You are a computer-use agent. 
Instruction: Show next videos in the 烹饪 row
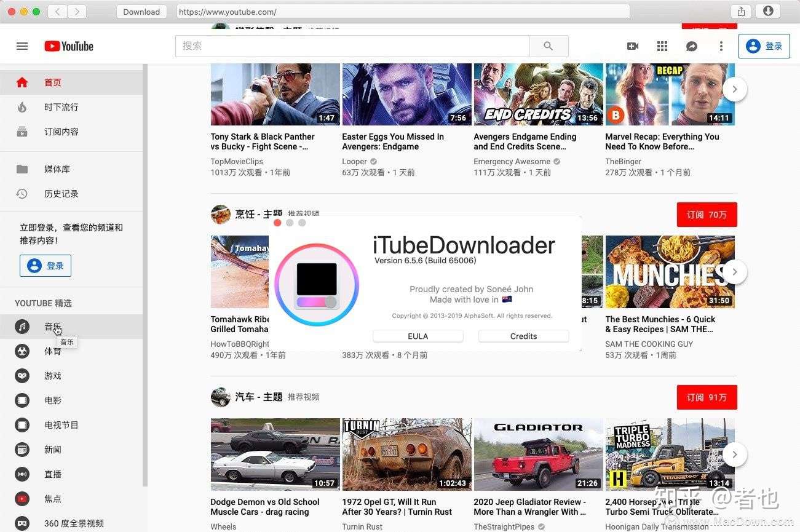(735, 272)
